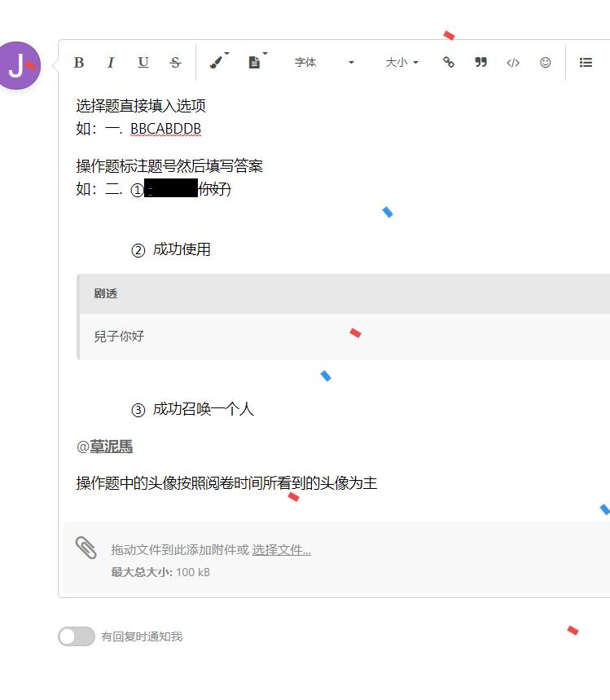Click the 剧透 spoiler header
Image resolution: width=610 pixels, height=700 pixels.
coord(344,293)
